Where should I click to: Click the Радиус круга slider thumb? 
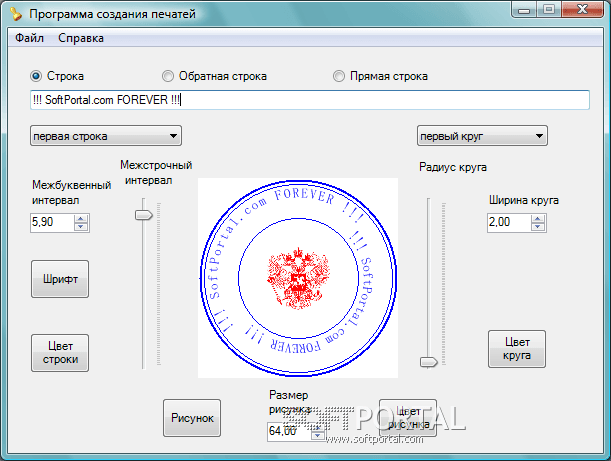pos(428,362)
